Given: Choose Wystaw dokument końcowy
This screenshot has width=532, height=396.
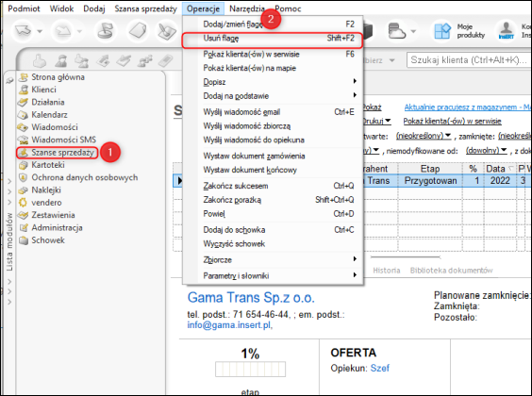Looking at the screenshot, I should 274,170.
